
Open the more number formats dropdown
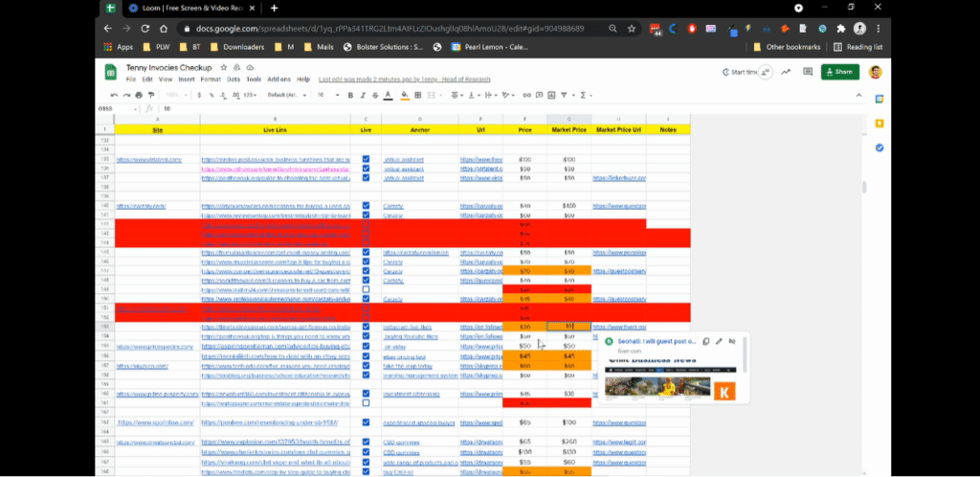[250, 95]
